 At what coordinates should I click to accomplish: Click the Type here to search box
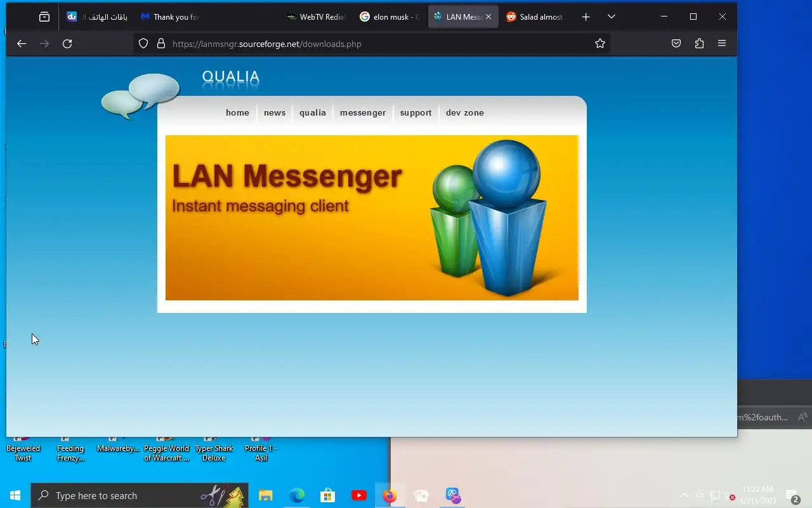140,495
